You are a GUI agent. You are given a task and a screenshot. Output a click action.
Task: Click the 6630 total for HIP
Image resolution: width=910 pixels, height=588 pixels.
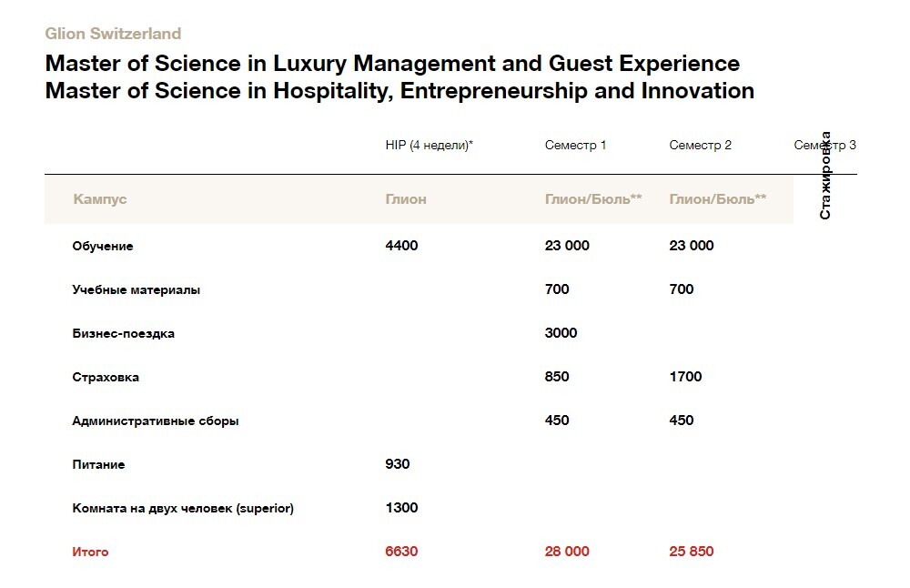(x=401, y=551)
